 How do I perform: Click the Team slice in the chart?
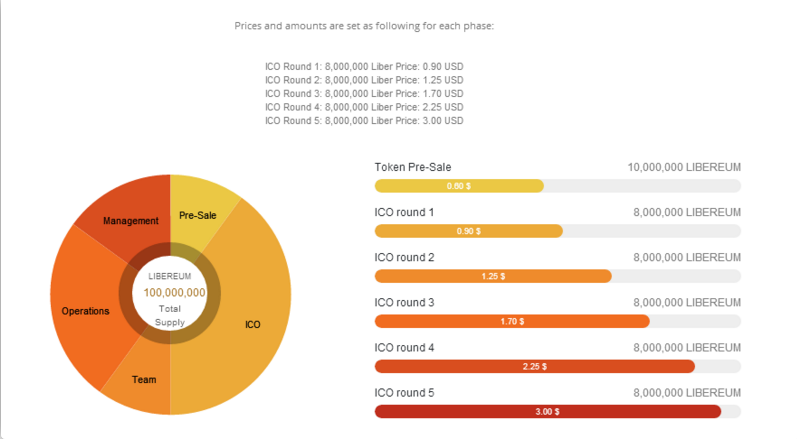[x=144, y=380]
